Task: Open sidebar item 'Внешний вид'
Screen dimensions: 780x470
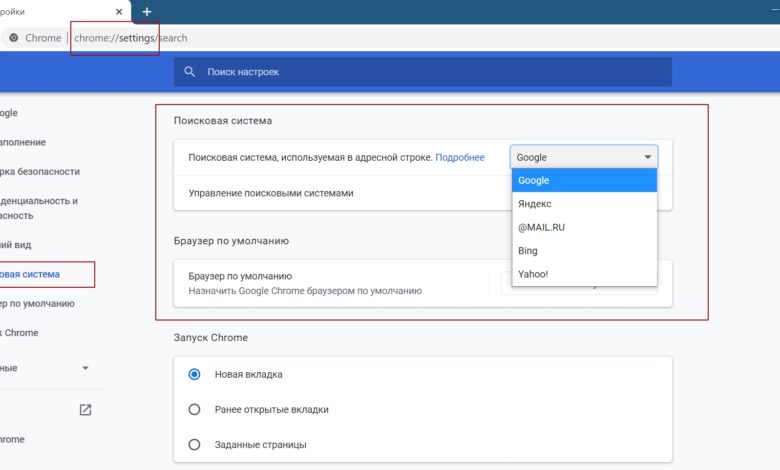Action: (x=16, y=245)
